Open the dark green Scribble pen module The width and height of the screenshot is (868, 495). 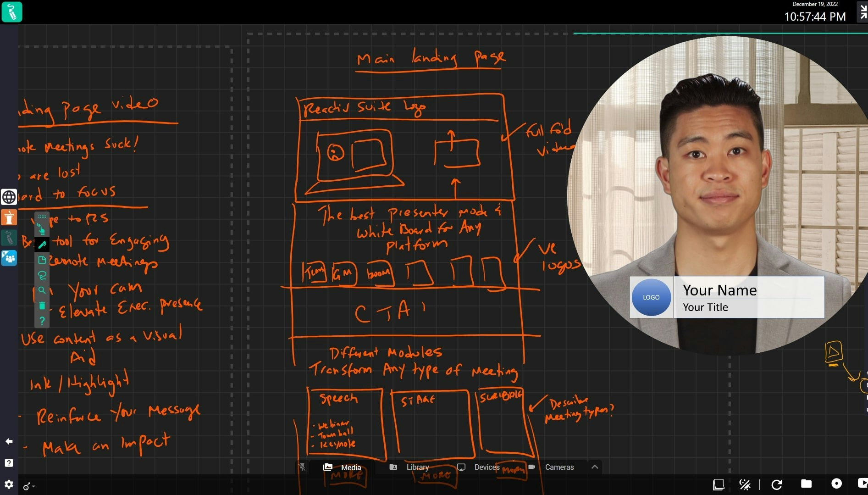coord(9,238)
